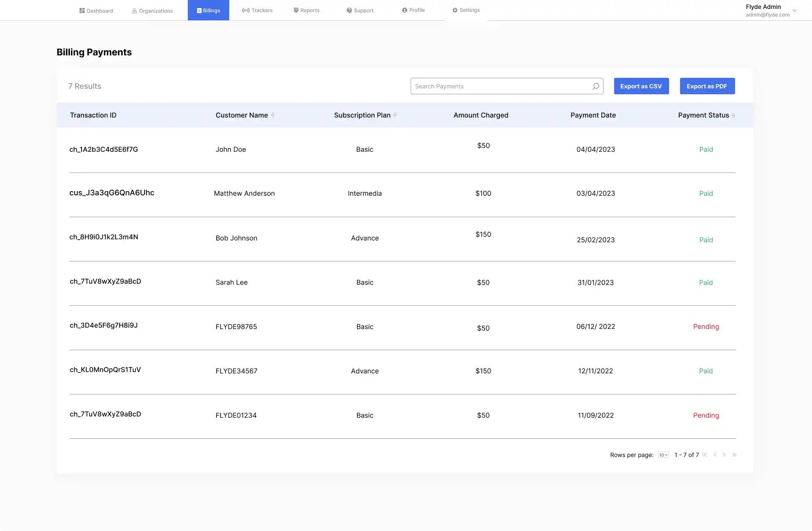Expand Flyde Admin account menu
Image resolution: width=812 pixels, height=531 pixels.
[x=794, y=11]
